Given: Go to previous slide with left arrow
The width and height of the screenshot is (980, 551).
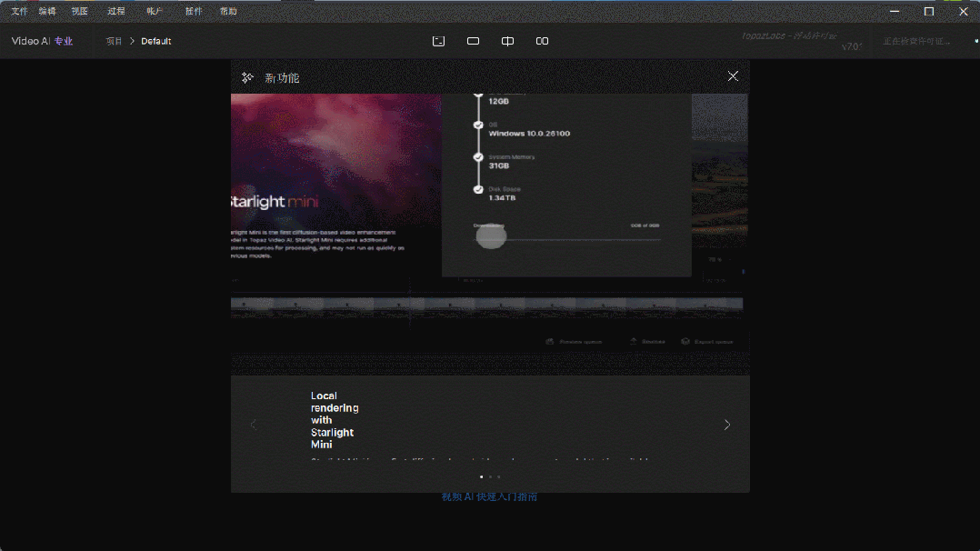Looking at the screenshot, I should click(253, 425).
